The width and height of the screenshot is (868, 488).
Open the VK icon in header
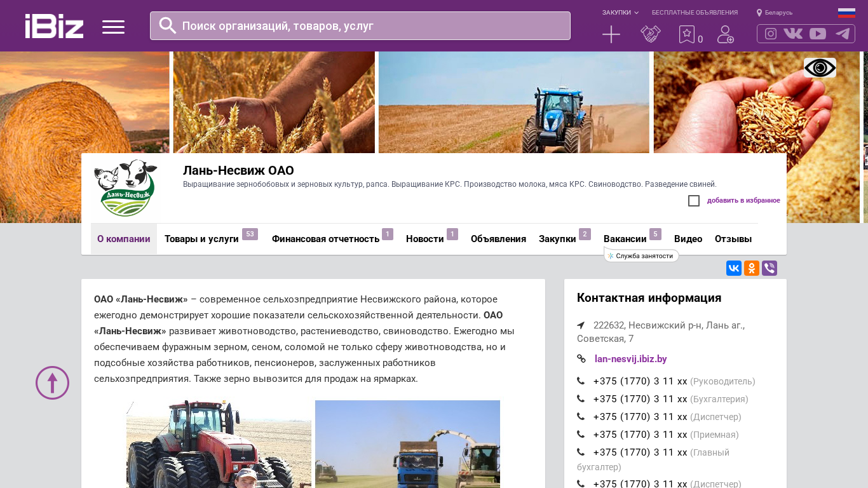(x=793, y=34)
